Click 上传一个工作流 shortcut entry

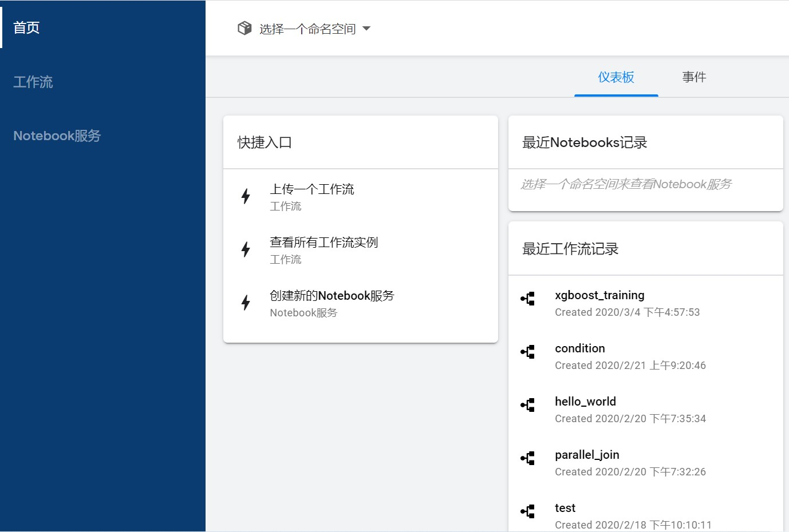(312, 189)
